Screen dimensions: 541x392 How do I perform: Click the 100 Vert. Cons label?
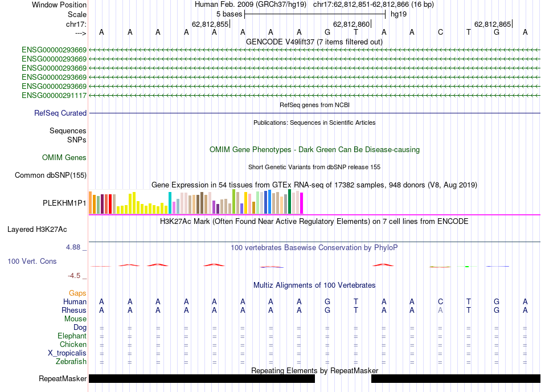[x=32, y=261]
